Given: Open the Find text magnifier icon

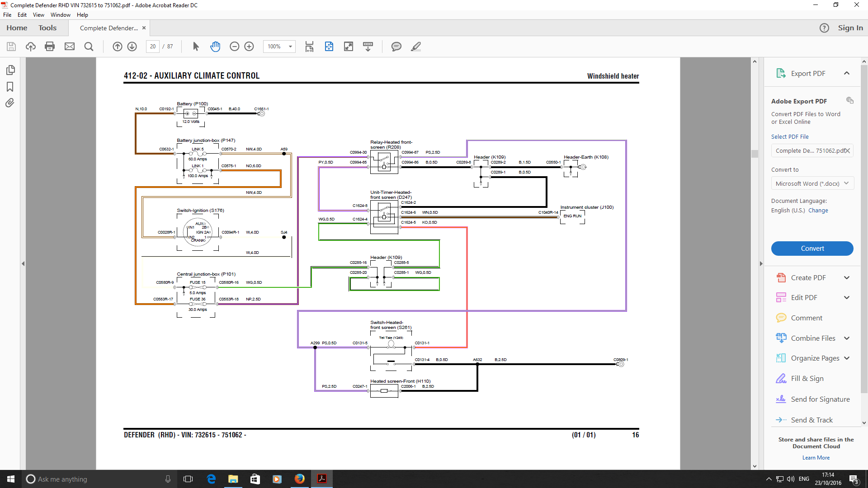Looking at the screenshot, I should [89, 47].
